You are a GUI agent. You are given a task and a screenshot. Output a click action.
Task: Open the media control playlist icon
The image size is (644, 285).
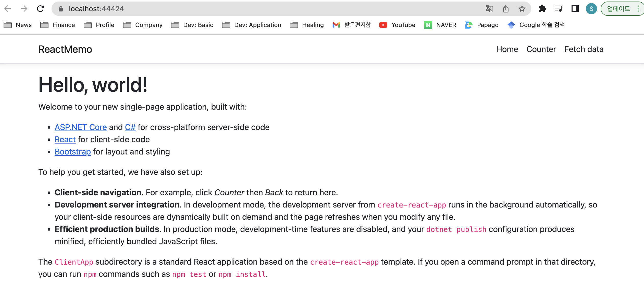pyautogui.click(x=559, y=9)
